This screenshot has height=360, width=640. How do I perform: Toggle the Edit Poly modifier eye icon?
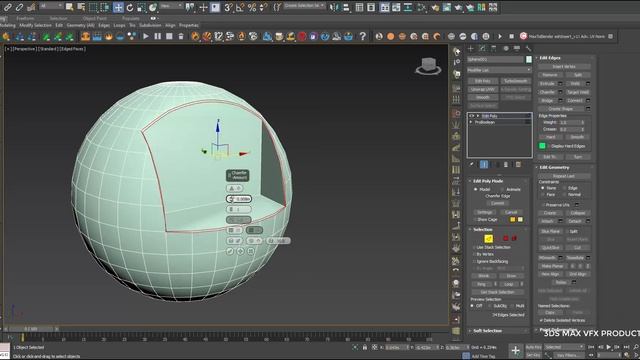coord(471,116)
